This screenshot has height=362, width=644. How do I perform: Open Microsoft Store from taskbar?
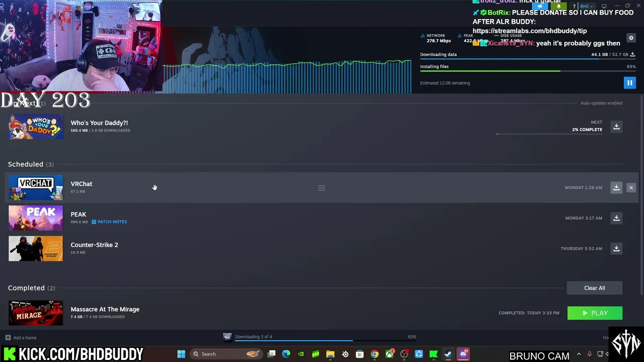tap(360, 354)
